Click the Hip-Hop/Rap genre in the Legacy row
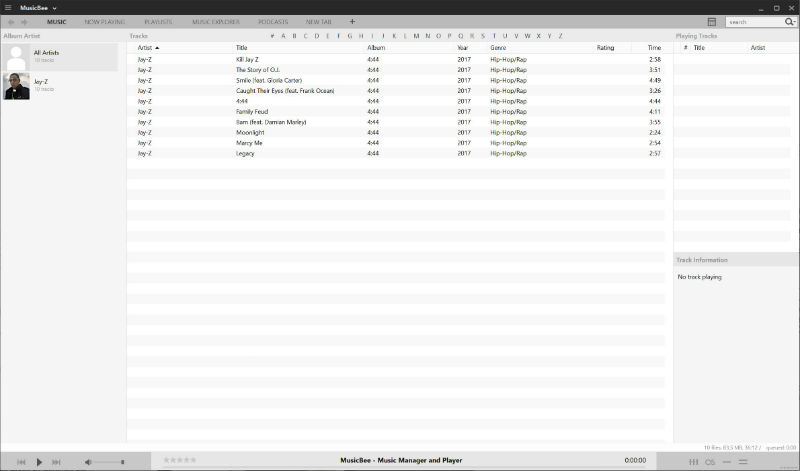This screenshot has width=800, height=471. pyautogui.click(x=508, y=154)
